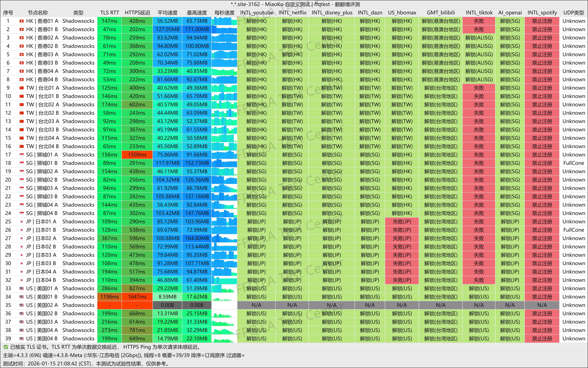Click the Hong Kong flag beside 香港04 B
The height and width of the screenshot is (368, 588).
coord(22,80)
